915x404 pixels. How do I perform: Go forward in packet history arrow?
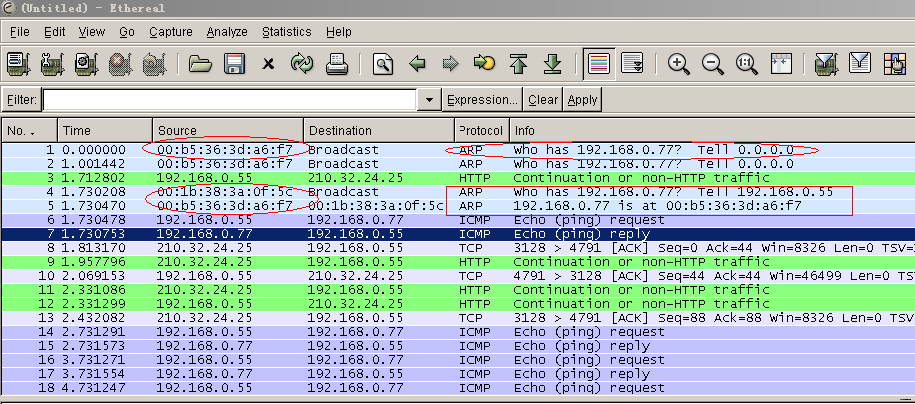[x=450, y=64]
